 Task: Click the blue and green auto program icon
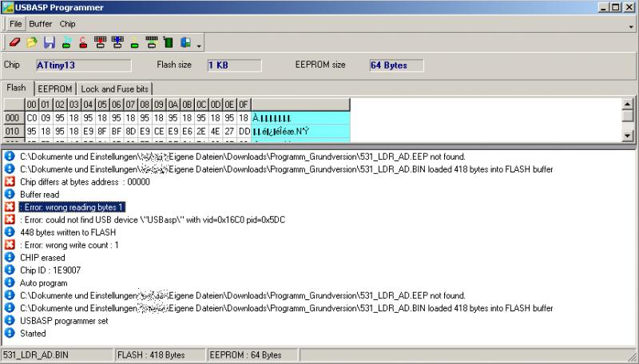[x=186, y=42]
